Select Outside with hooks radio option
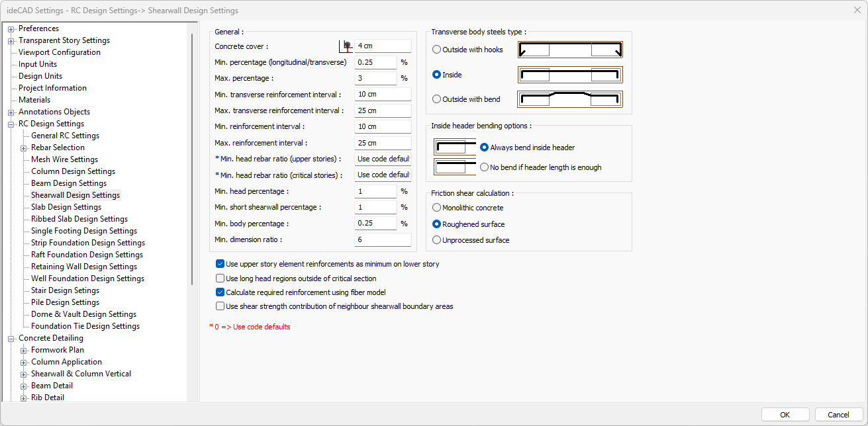Viewport: 868px width, 426px height. click(436, 50)
